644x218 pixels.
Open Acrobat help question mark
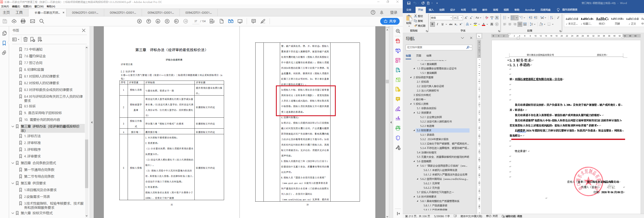pos(373,13)
